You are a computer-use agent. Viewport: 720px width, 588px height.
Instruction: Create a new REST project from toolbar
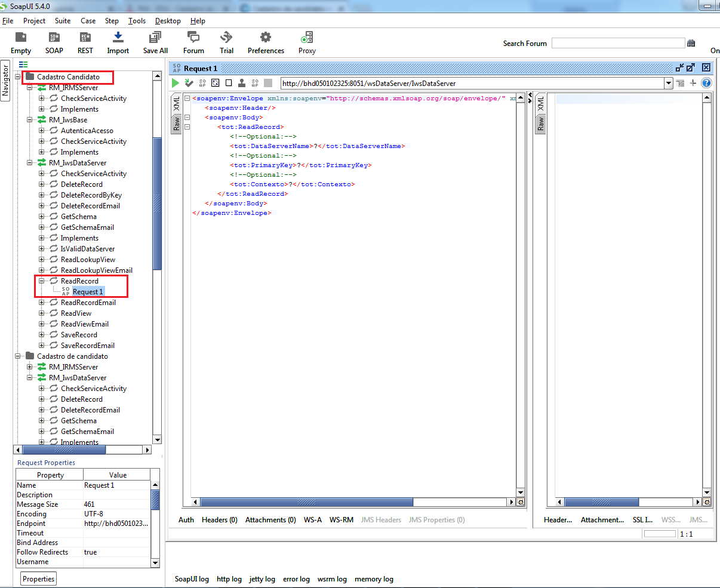coord(85,37)
